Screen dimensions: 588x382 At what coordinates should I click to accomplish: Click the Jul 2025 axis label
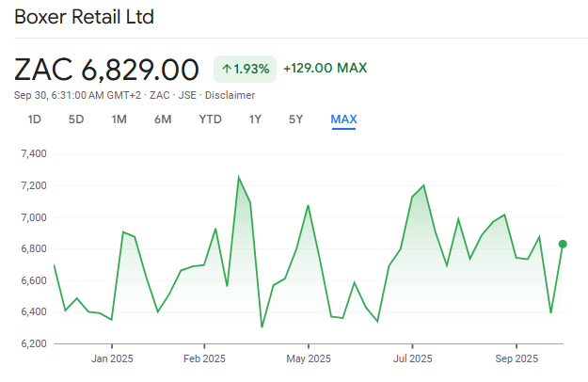coord(412,358)
